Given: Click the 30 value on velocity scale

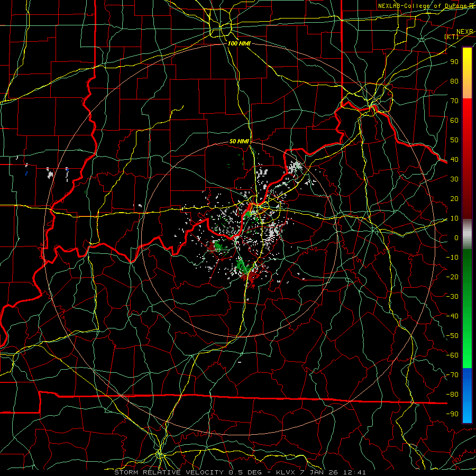Looking at the screenshot, I should pyautogui.click(x=454, y=179).
